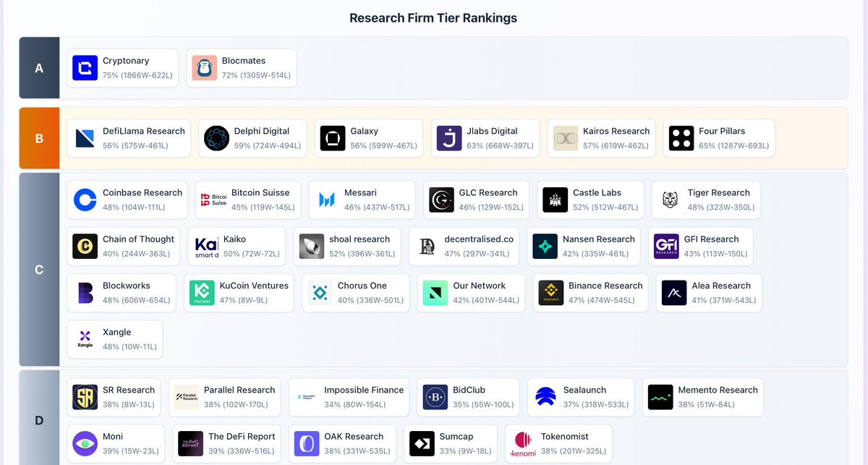868x465 pixels.
Task: Click Cryptonary's 75% (1866W-622L) record
Action: (137, 75)
